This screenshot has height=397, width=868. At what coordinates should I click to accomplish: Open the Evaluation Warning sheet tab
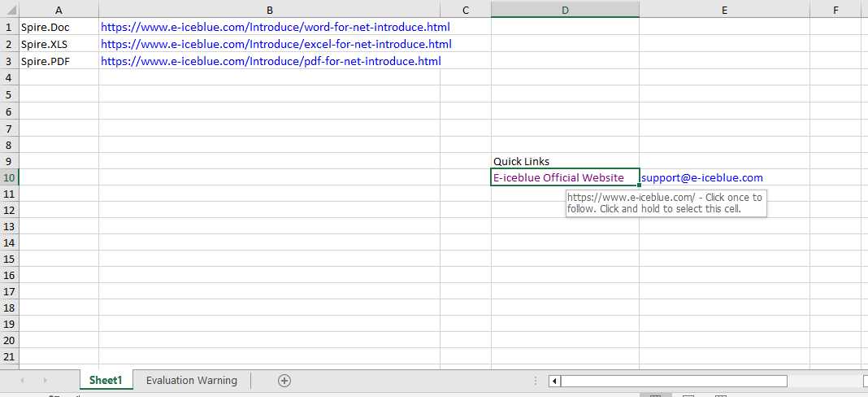point(192,381)
